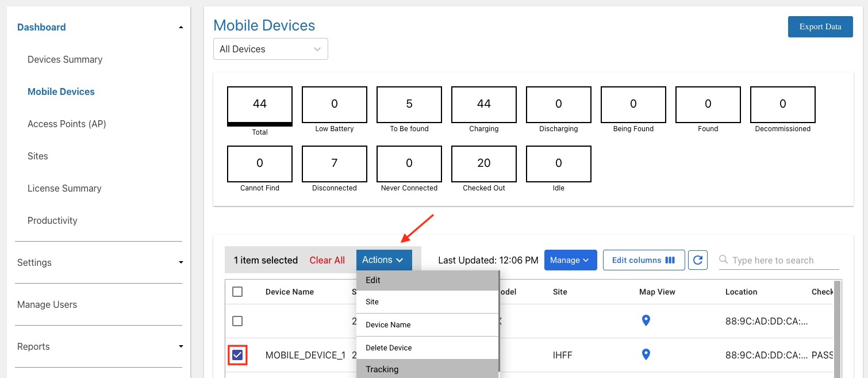Uncheck the MOBILE_DEVICE_1 row checkbox
The image size is (868, 378).
(237, 355)
